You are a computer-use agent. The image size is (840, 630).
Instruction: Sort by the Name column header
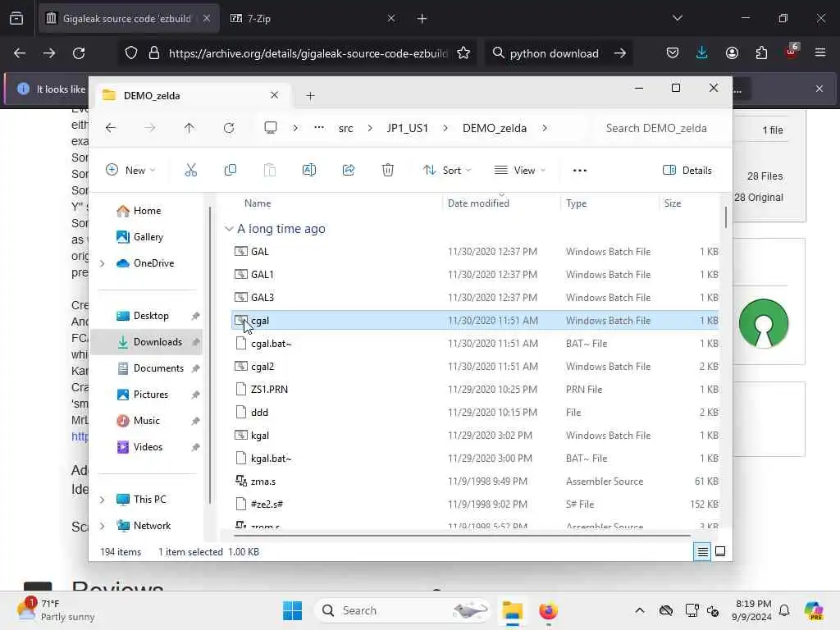(258, 203)
